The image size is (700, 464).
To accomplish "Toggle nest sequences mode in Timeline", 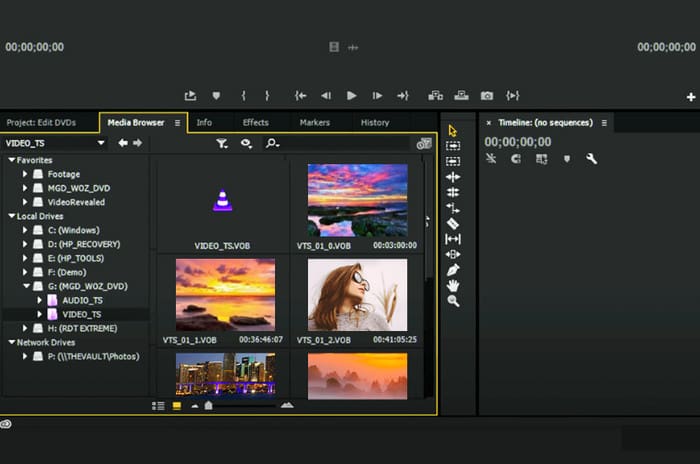I will tap(491, 159).
